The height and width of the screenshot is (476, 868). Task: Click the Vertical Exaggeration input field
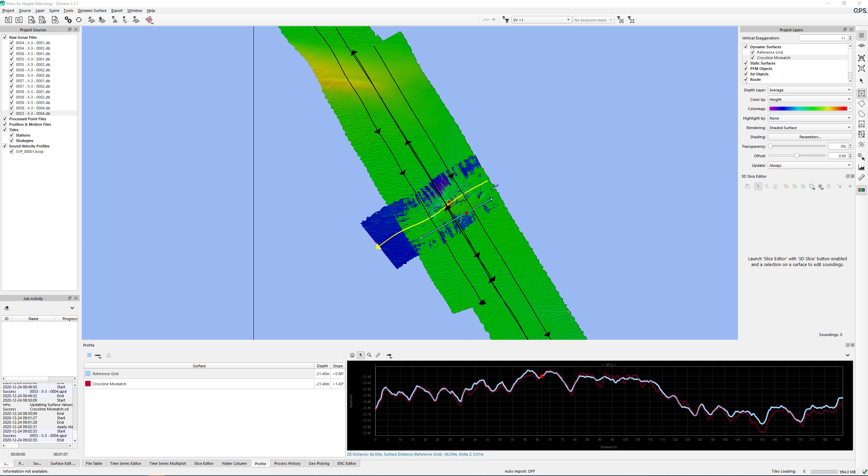pos(821,38)
